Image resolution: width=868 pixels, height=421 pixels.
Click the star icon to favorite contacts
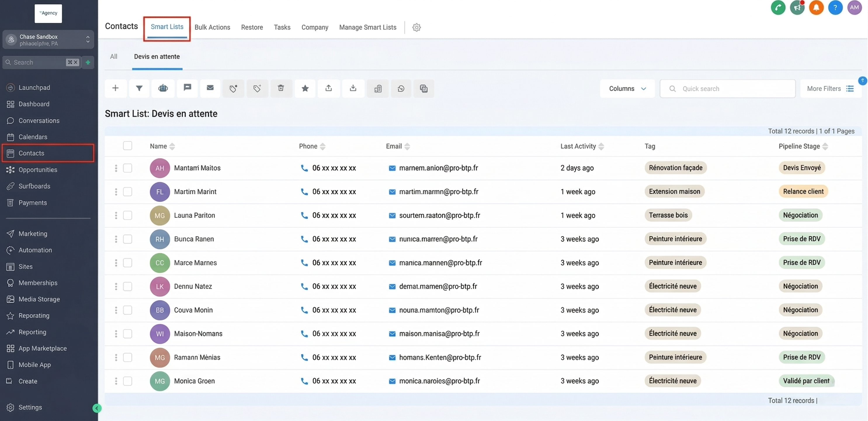[x=305, y=88]
